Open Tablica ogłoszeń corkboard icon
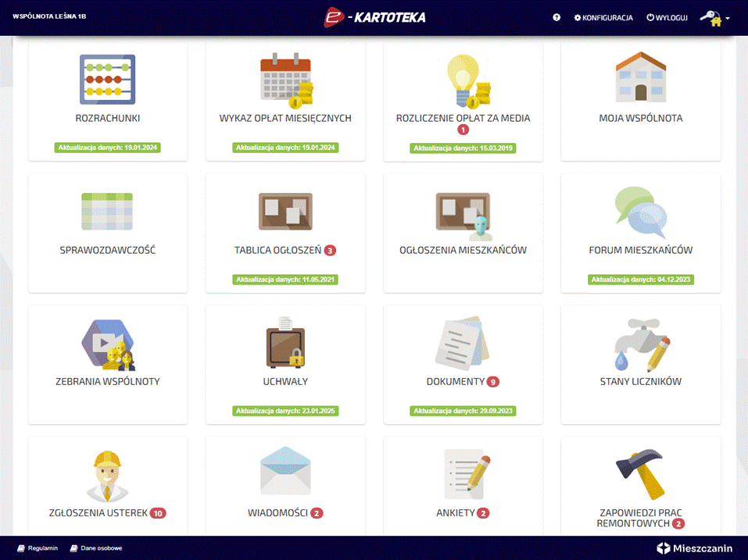 point(285,211)
